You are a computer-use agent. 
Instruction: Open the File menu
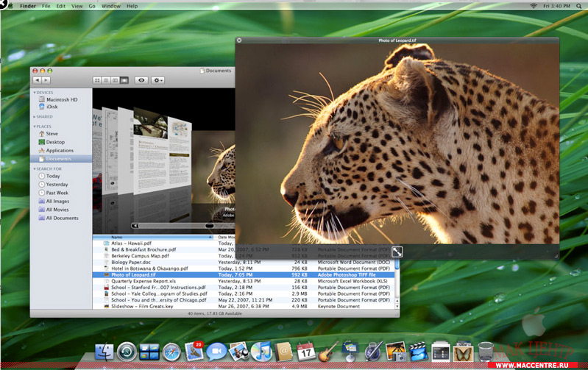[x=46, y=6]
